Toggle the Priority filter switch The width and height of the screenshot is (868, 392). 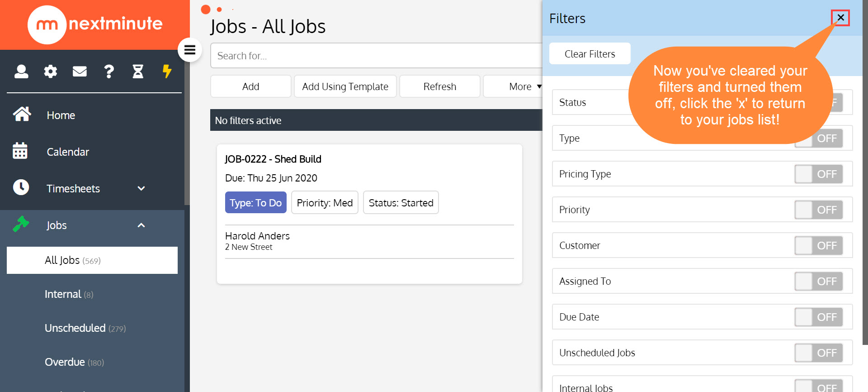pos(819,210)
